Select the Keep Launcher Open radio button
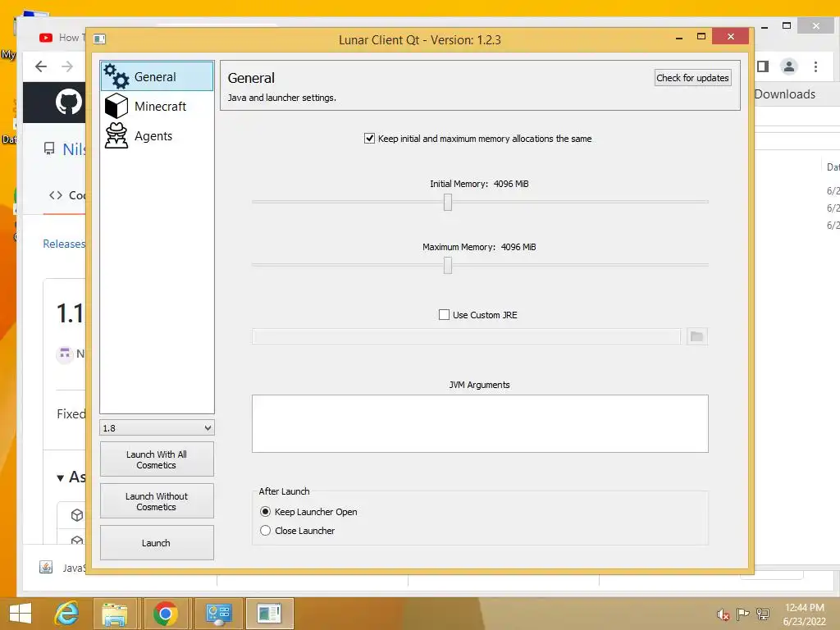The width and height of the screenshot is (840, 630). [x=265, y=512]
